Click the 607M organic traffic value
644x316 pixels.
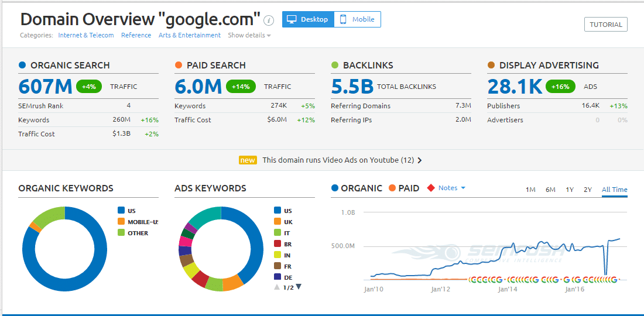click(x=45, y=86)
